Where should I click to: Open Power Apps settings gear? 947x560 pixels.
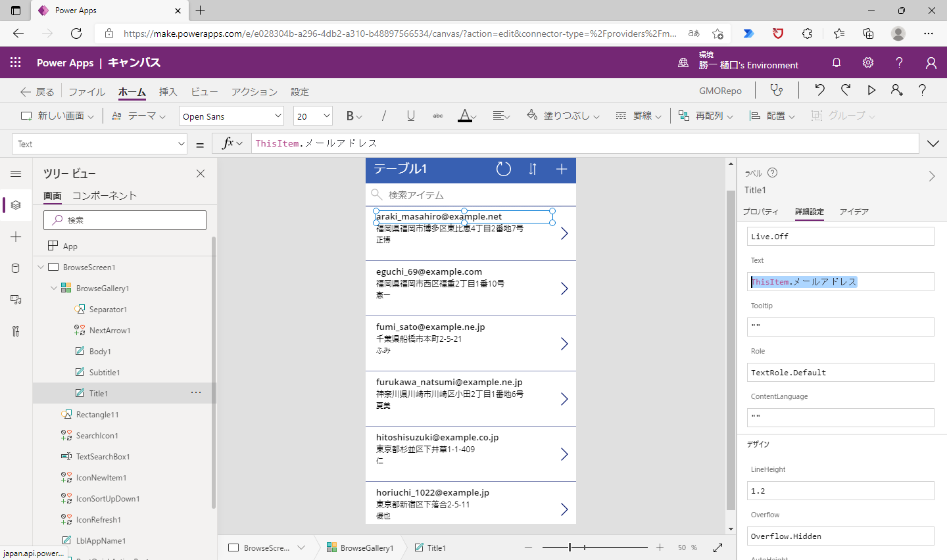pos(868,62)
